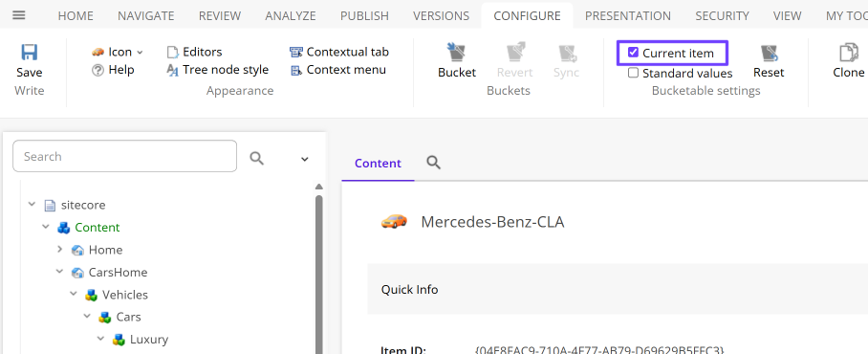Switch to the REVIEW ribbon tab

coord(220,16)
